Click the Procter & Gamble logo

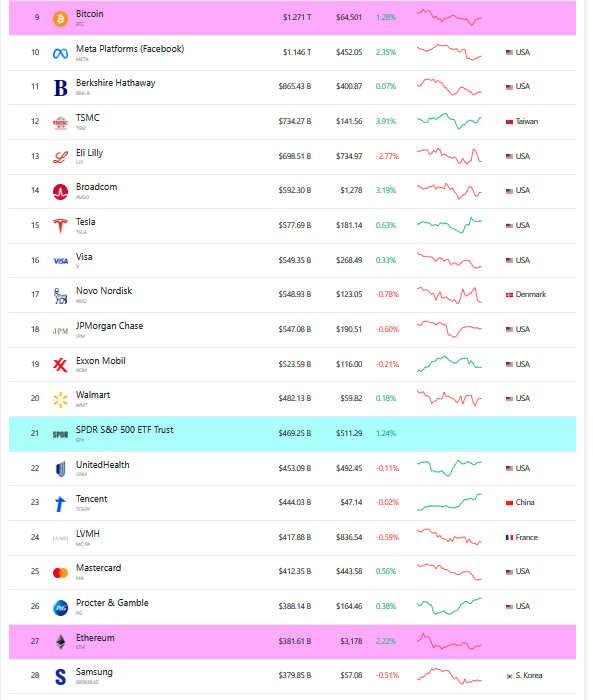[x=60, y=608]
